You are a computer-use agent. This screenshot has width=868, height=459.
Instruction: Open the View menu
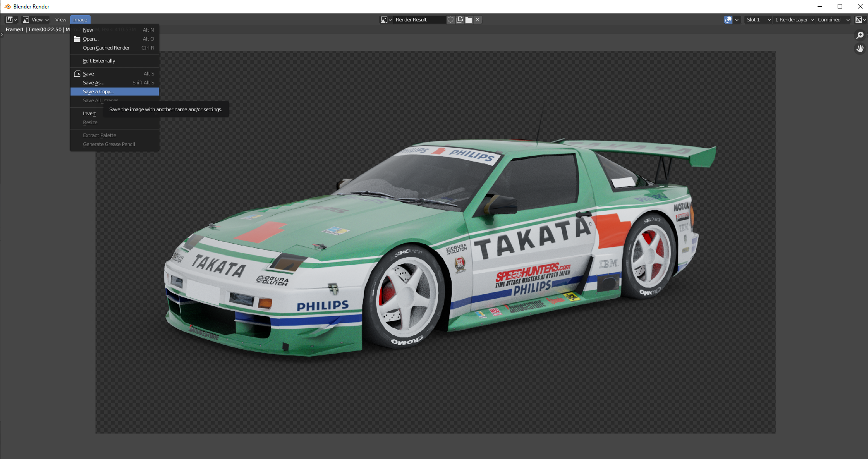click(61, 20)
